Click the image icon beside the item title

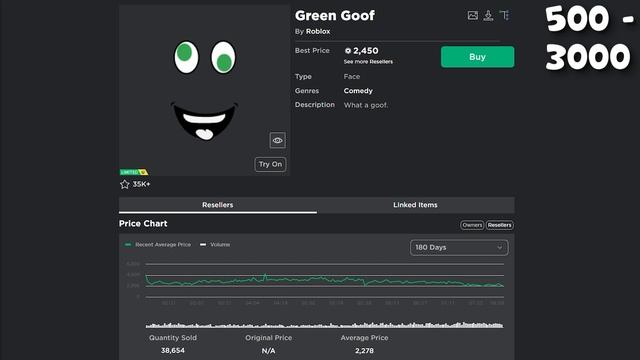pos(473,16)
